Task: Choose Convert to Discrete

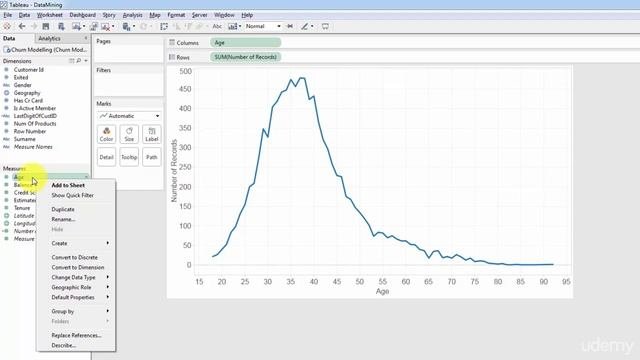Action: pos(76,258)
